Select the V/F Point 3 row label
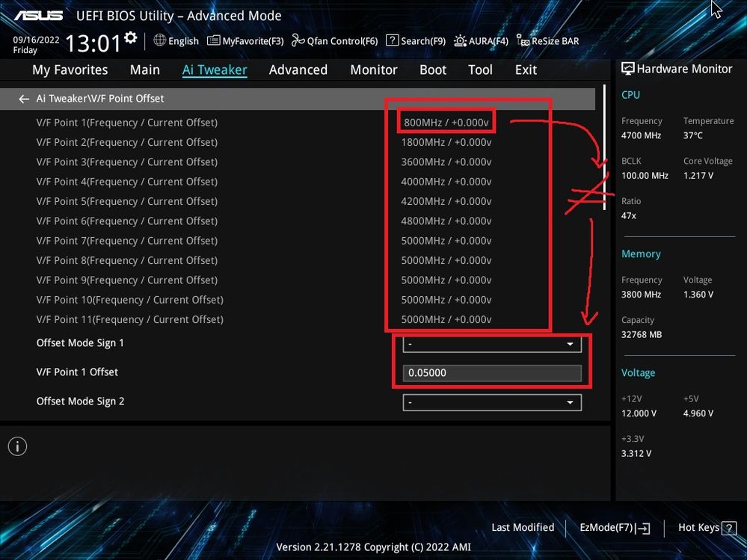The width and height of the screenshot is (747, 560). coord(126,162)
